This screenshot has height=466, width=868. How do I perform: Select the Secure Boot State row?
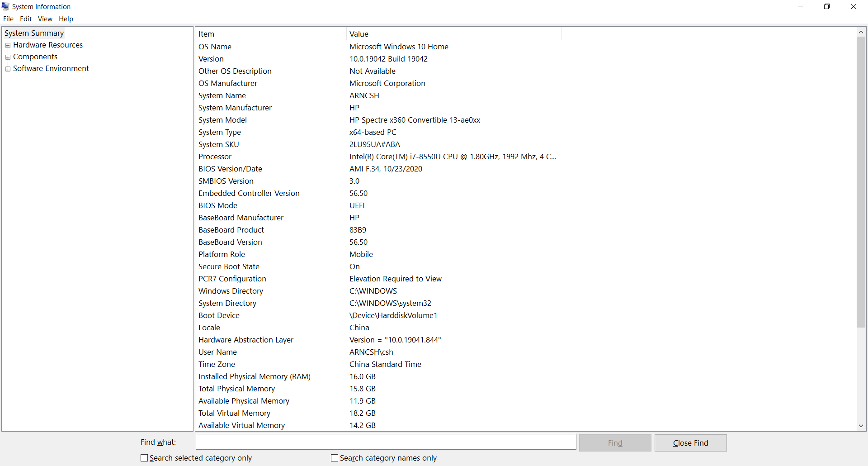click(x=378, y=266)
